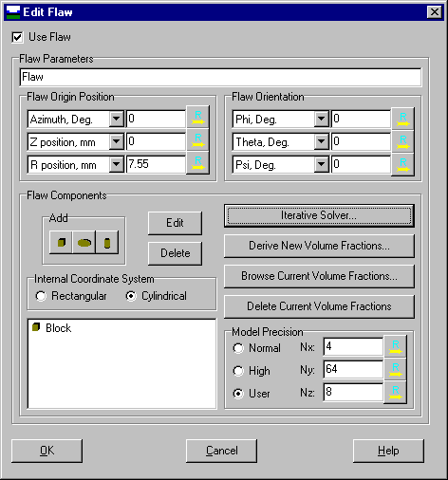Add an ellipsoid flaw component
448x480 pixels.
coord(84,242)
